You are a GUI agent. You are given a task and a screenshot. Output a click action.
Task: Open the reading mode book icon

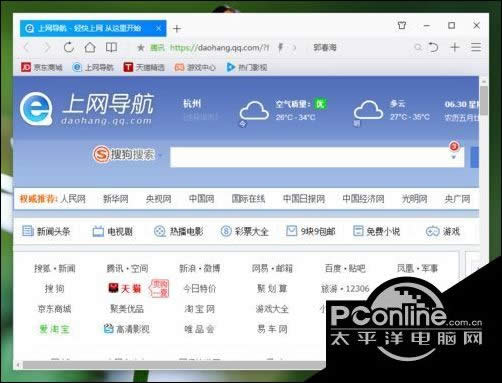click(111, 47)
